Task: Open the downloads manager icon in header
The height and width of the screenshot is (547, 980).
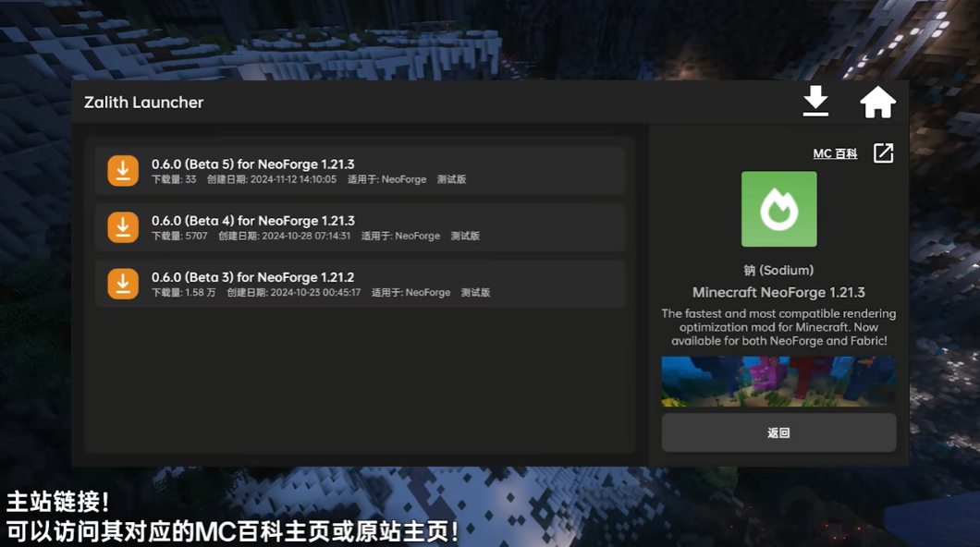Action: (815, 102)
